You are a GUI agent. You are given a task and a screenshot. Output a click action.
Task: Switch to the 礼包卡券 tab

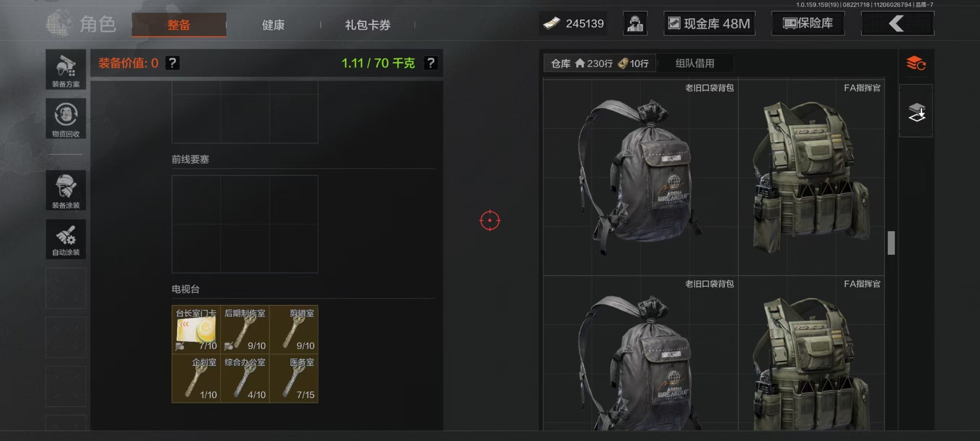point(368,25)
